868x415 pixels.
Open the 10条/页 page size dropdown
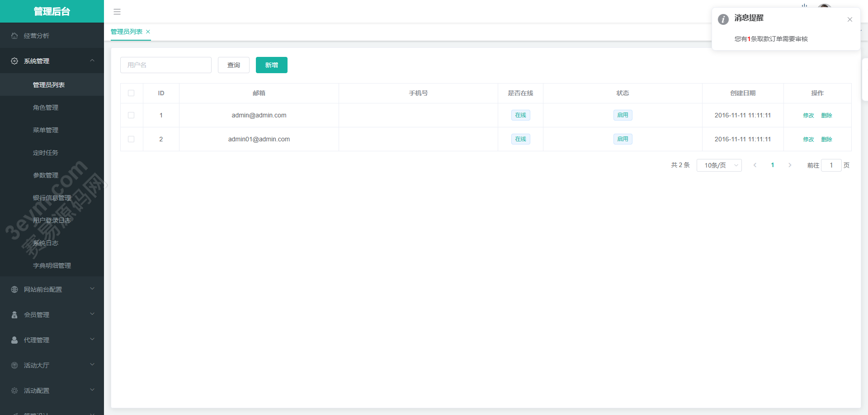[719, 165]
